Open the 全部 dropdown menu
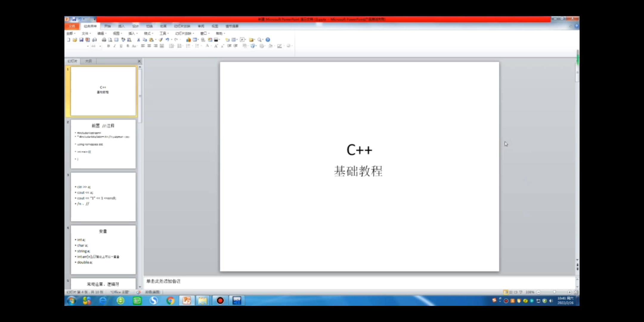Image resolution: width=644 pixels, height=322 pixels. click(71, 33)
